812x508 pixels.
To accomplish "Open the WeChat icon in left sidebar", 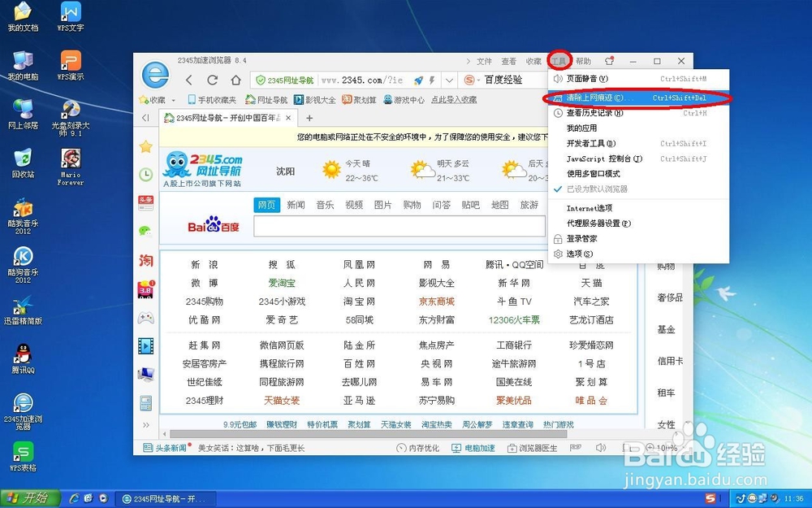I will (x=145, y=231).
